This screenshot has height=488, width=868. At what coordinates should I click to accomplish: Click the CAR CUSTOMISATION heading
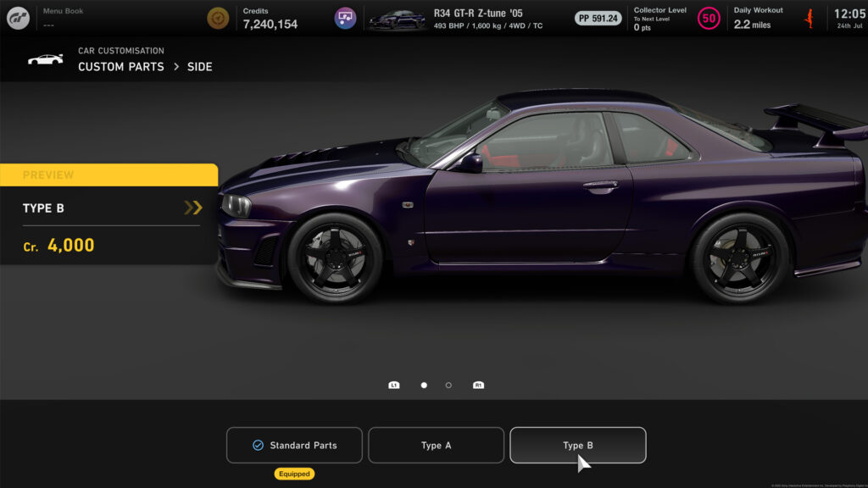[121, 50]
